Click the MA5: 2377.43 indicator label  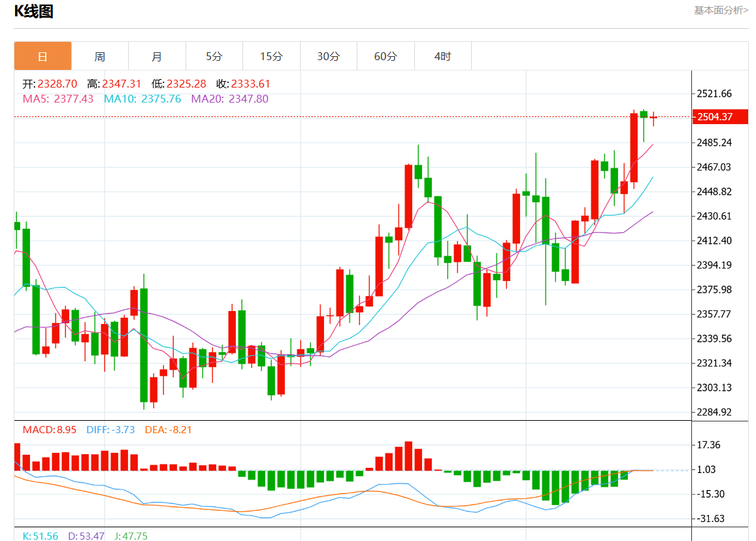58,99
